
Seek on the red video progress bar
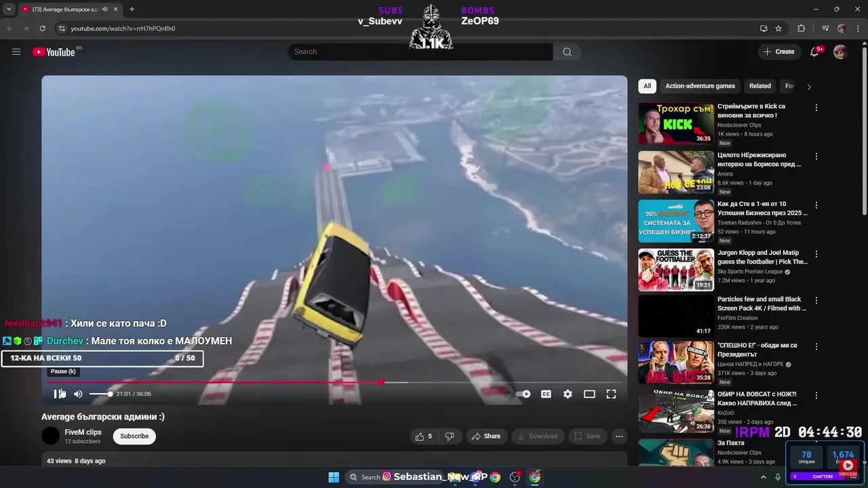click(x=334, y=382)
